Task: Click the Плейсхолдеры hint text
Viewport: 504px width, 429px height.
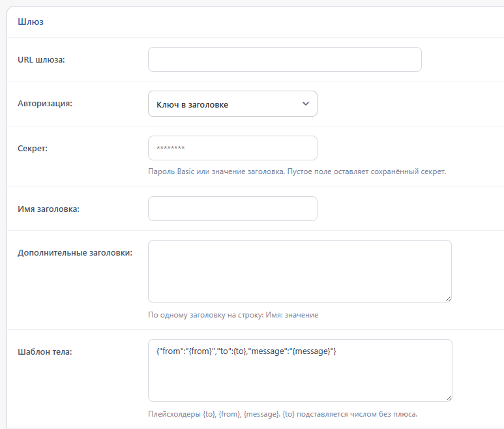Action: [x=282, y=414]
